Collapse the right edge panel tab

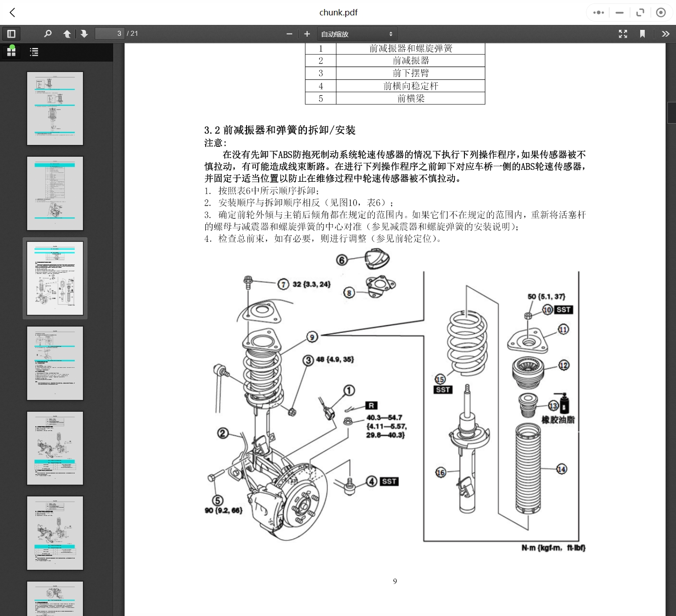671,112
